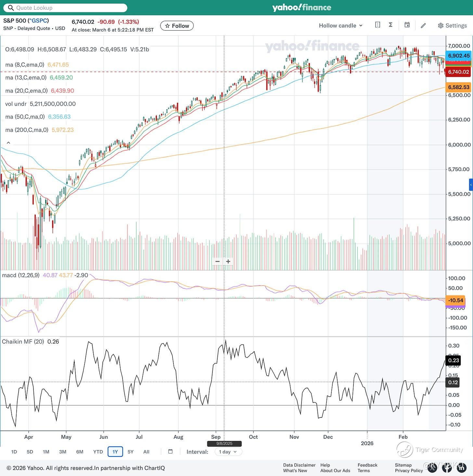Click the ^GSPC ticker symbol text

pos(38,20)
